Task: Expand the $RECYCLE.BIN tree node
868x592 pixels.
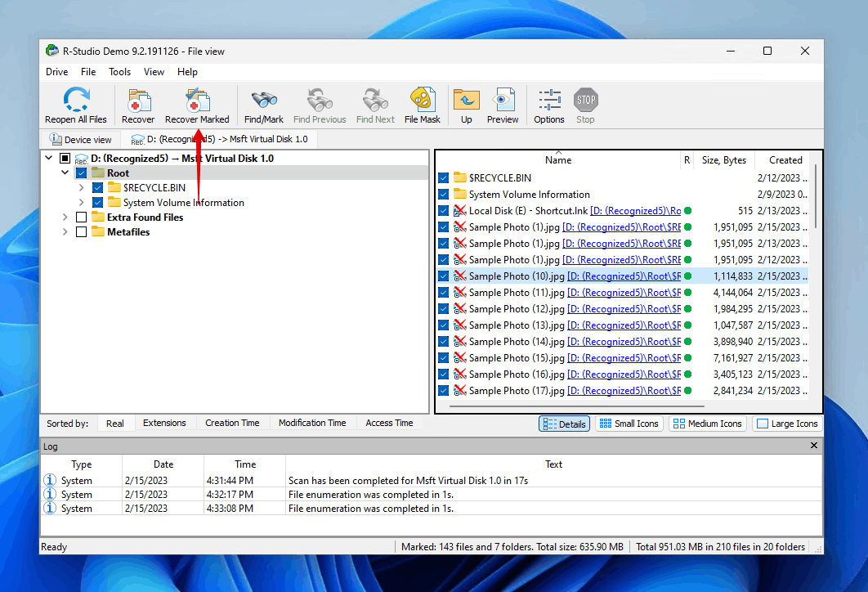Action: point(82,188)
